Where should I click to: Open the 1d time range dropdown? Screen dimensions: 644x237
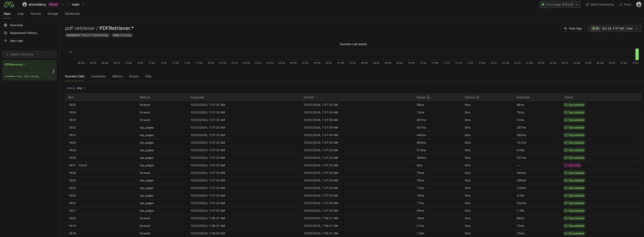click(614, 28)
